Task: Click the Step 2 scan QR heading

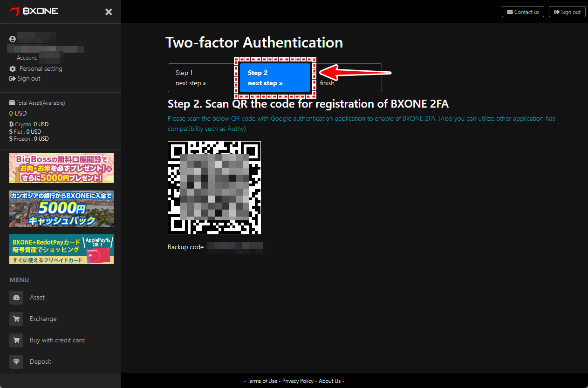Action: pyautogui.click(x=308, y=103)
